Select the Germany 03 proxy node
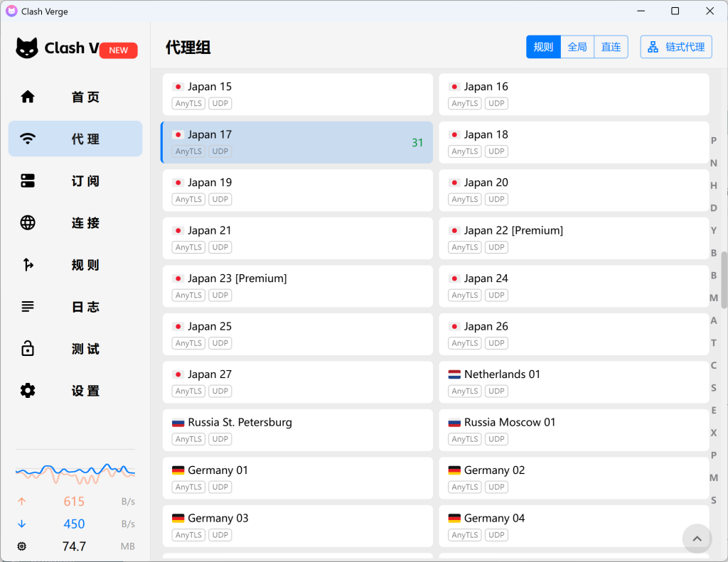This screenshot has width=728, height=562. click(x=298, y=526)
